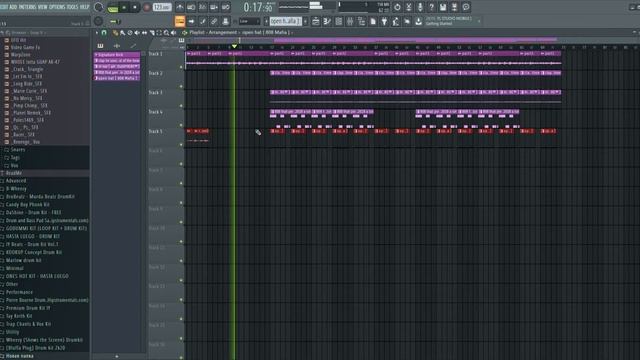Select the Signature kick pattern in picker
The image size is (640, 360).
click(117, 54)
